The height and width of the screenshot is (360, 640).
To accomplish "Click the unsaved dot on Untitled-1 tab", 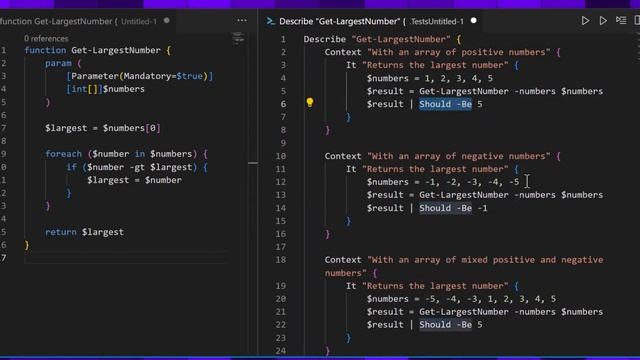I will [x=167, y=20].
